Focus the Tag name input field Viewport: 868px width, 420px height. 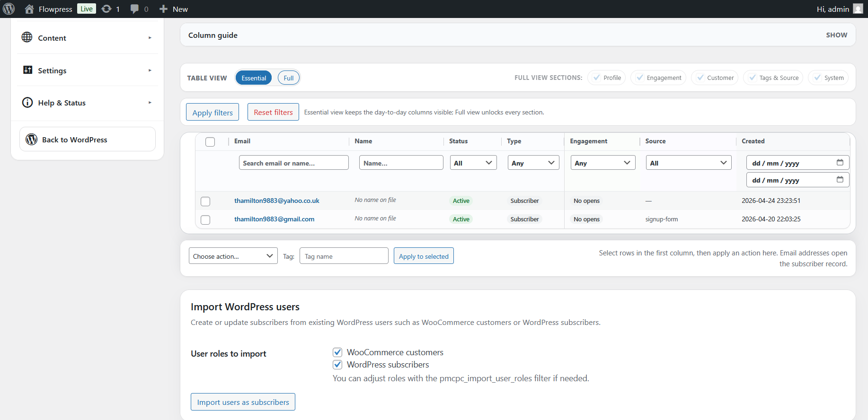tap(344, 256)
